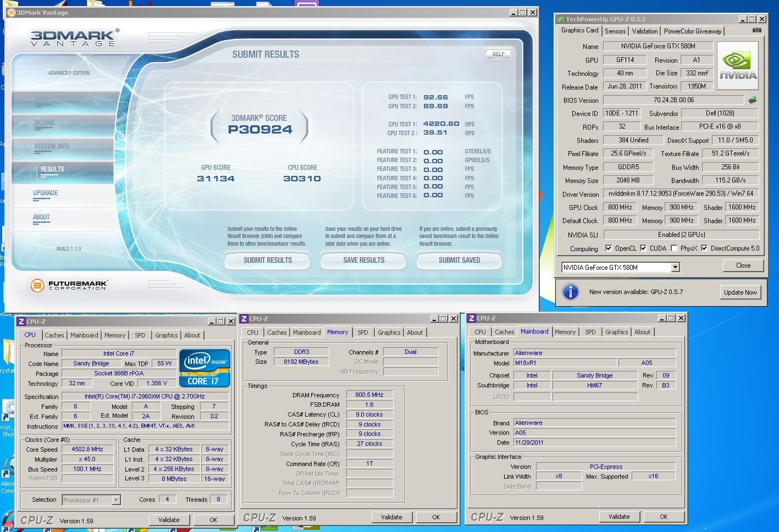The width and height of the screenshot is (779, 532).
Task: Click the Southbridge value HM67
Action: (594, 385)
